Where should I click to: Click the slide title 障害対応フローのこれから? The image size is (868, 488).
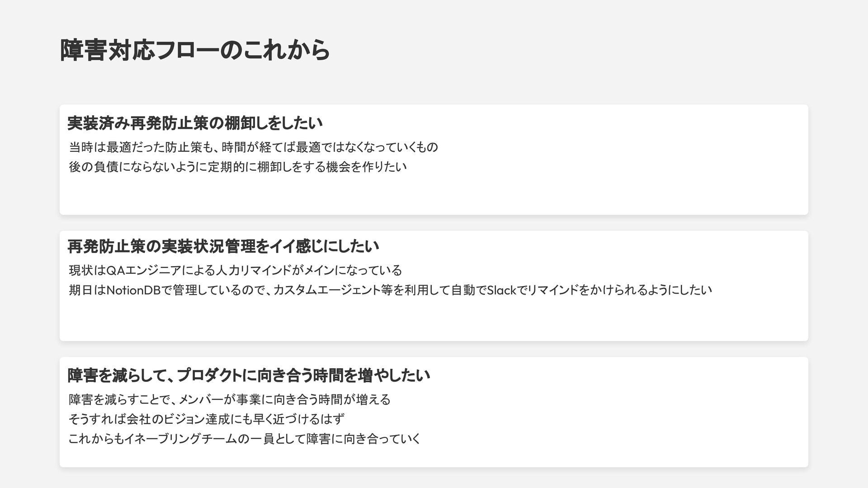pos(195,50)
